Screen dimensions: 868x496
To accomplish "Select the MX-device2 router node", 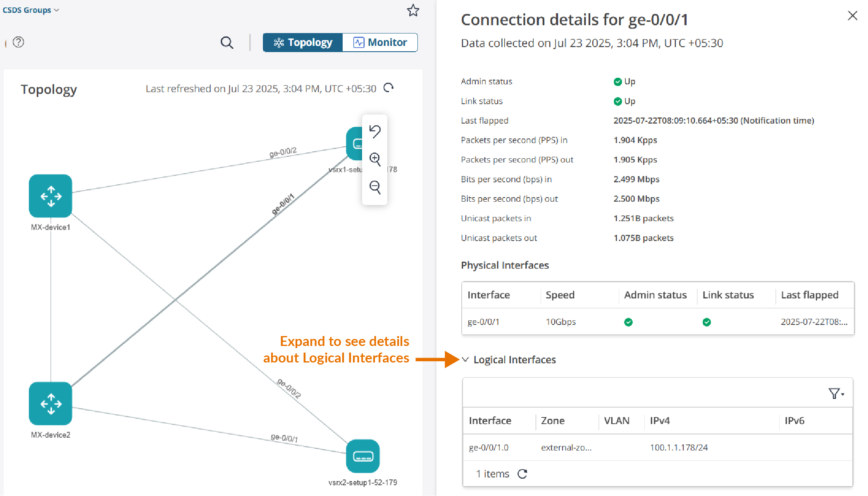I will pyautogui.click(x=50, y=403).
